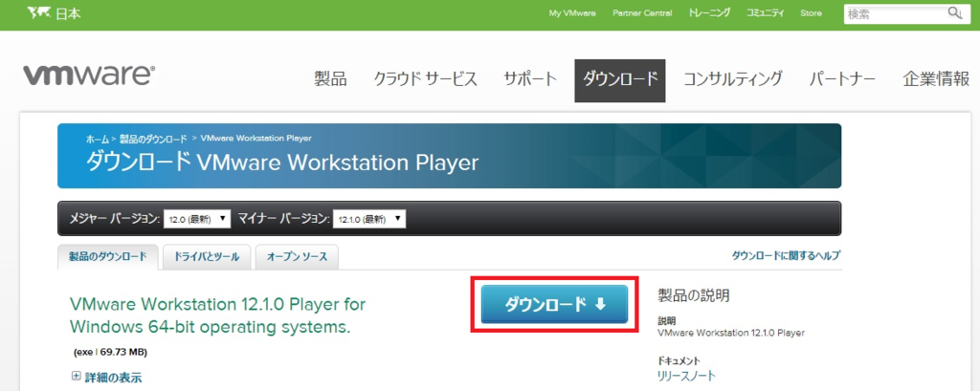This screenshot has width=980, height=391.
Task: Click the (exe | 69.73 MB) text
Action: click(x=111, y=353)
